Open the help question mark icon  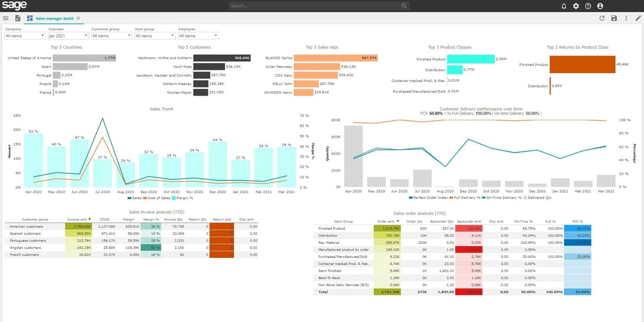tap(588, 6)
